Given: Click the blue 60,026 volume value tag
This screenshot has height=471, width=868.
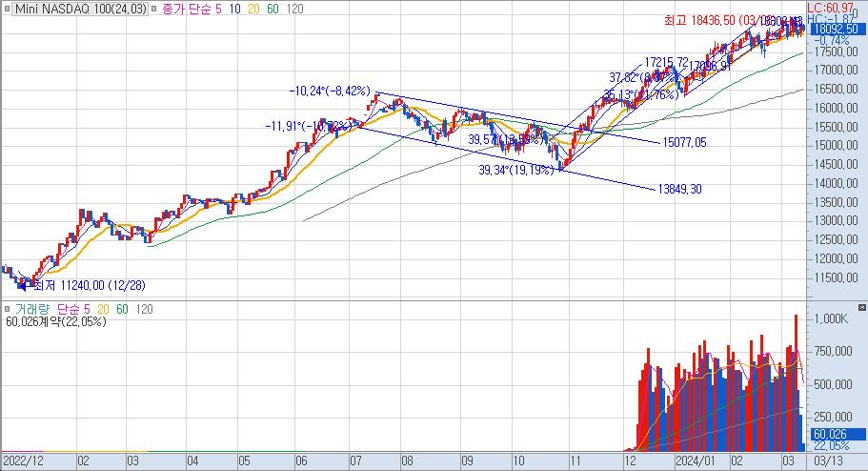Looking at the screenshot, I should tap(837, 435).
